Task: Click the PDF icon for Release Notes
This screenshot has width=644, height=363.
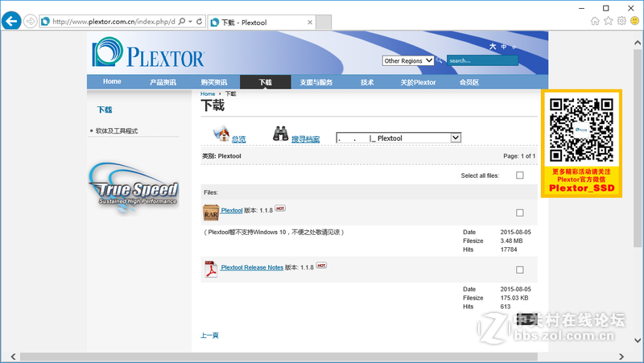Action: point(211,269)
